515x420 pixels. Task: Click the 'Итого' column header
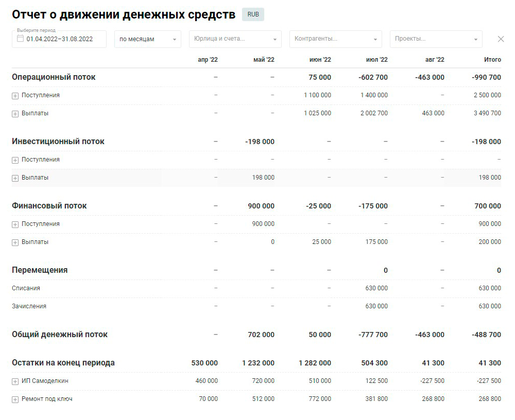(493, 60)
